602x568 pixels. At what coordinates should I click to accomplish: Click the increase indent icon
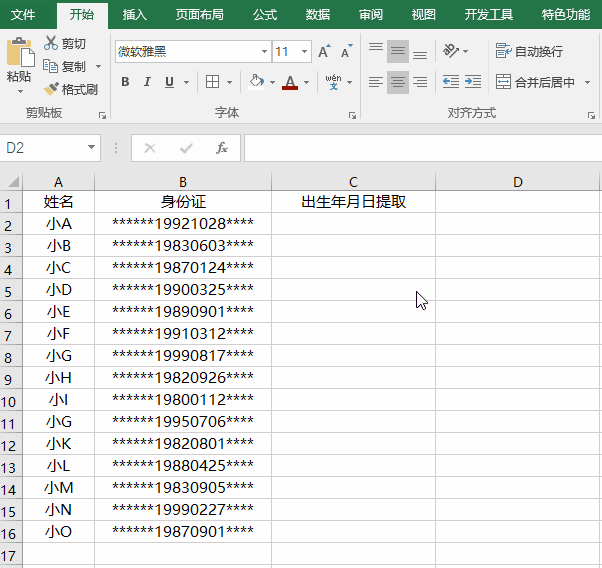(473, 82)
